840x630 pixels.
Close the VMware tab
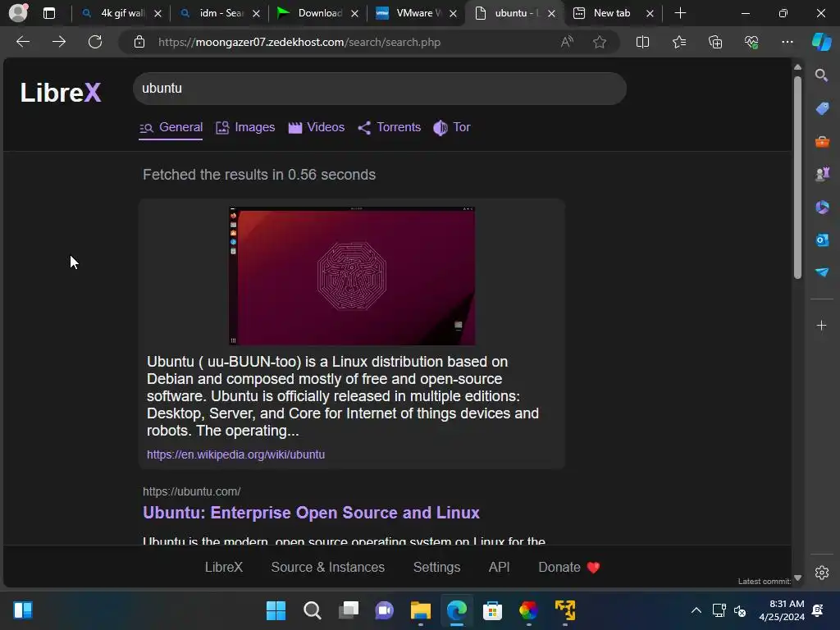[x=453, y=13]
